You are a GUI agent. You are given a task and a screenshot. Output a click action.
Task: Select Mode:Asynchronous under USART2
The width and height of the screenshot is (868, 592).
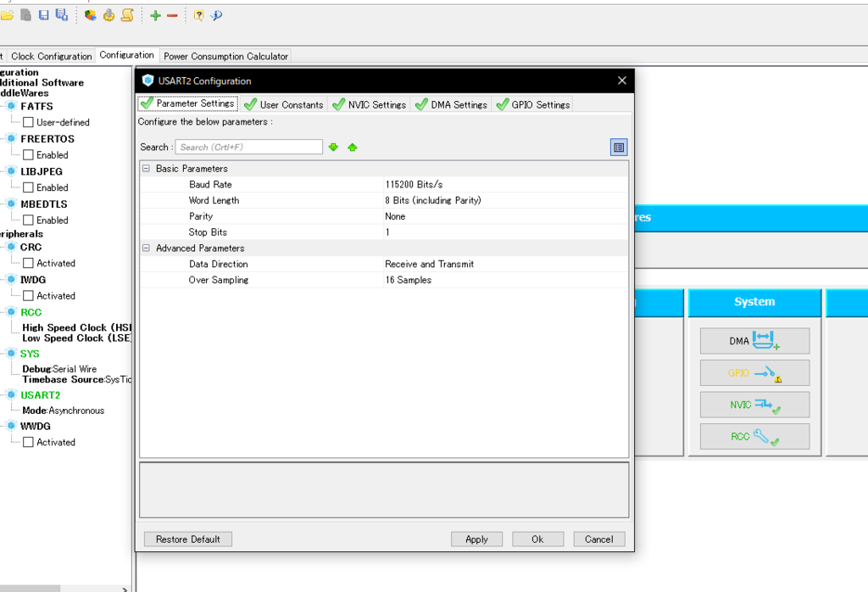coord(63,410)
